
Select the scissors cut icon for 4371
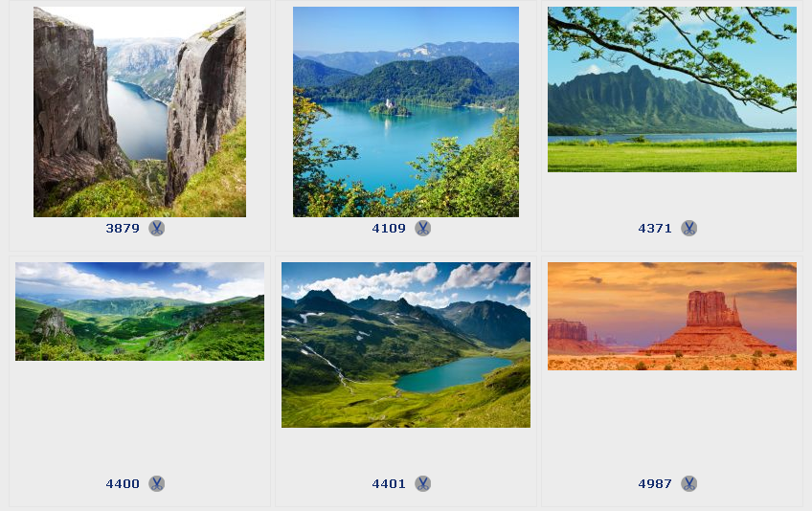pos(688,229)
